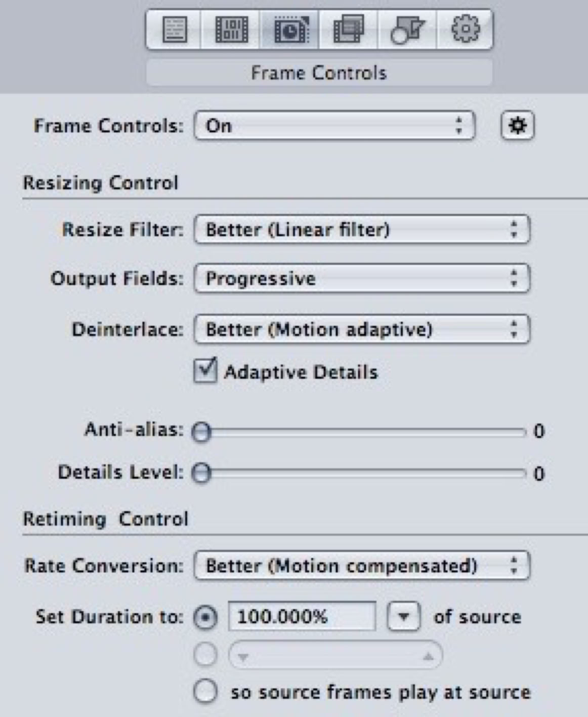Image resolution: width=588 pixels, height=717 pixels.
Task: Select the Frame Controls pane icon
Action: [290, 29]
